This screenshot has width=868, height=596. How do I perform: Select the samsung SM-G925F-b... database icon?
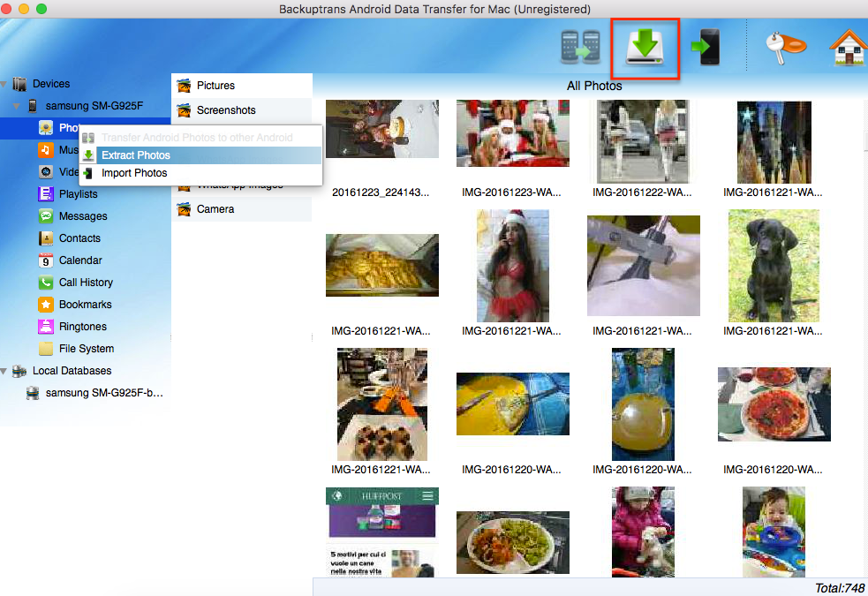pyautogui.click(x=33, y=393)
